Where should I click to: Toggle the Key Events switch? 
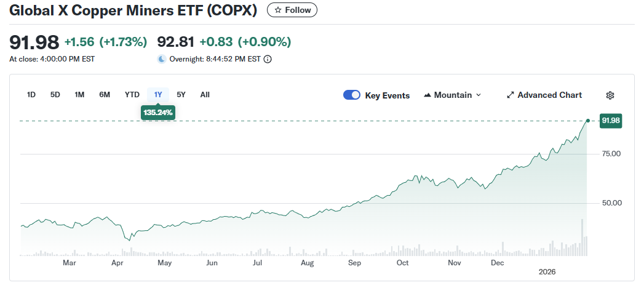[x=352, y=95]
